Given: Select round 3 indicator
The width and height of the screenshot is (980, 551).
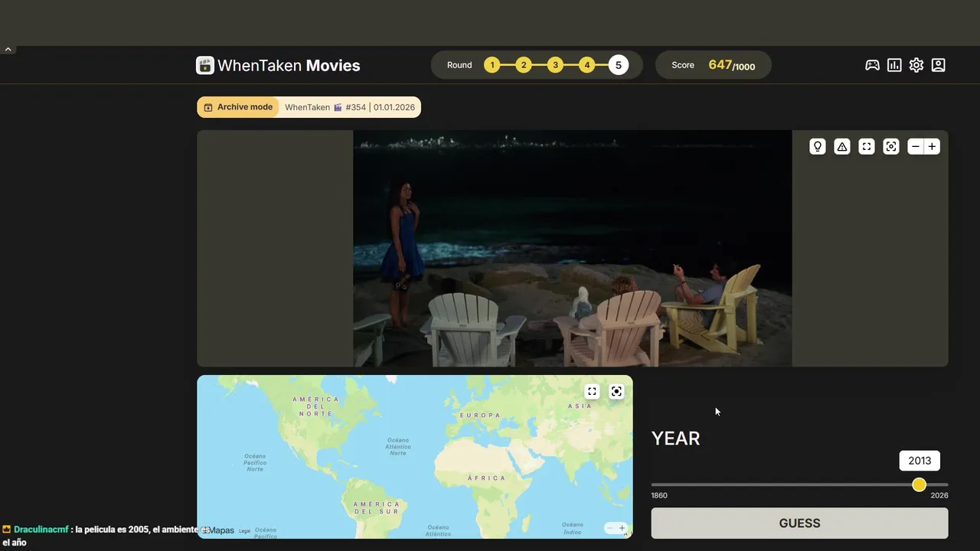Looking at the screenshot, I should tap(555, 65).
